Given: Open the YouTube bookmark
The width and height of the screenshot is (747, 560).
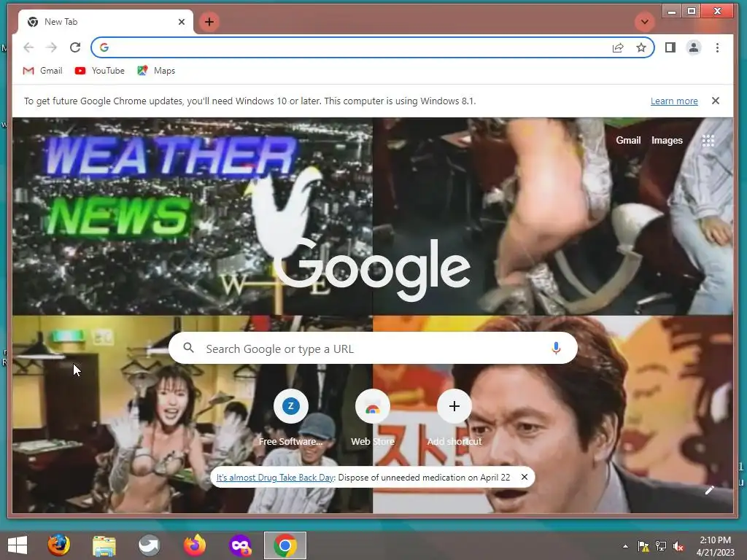Looking at the screenshot, I should point(99,71).
